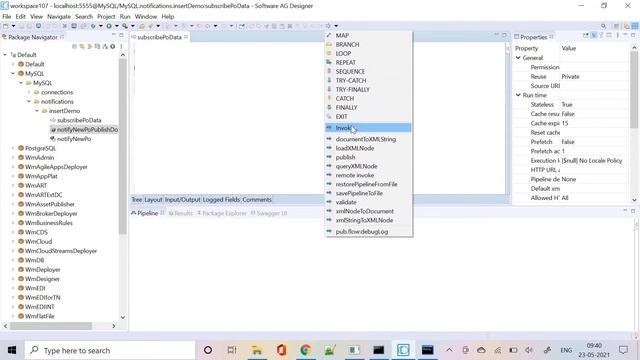Image resolution: width=640 pixels, height=360 pixels.
Task: Open the Navigate menu
Action: click(59, 16)
